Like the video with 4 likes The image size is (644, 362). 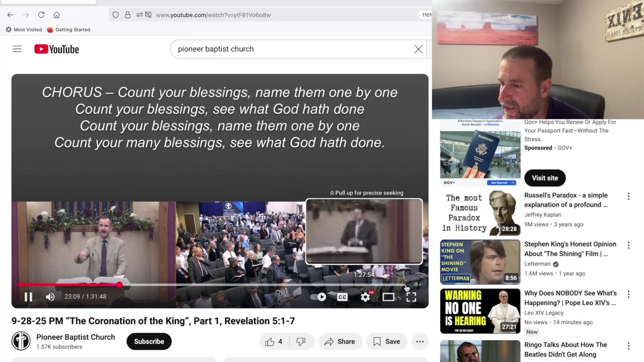[274, 341]
